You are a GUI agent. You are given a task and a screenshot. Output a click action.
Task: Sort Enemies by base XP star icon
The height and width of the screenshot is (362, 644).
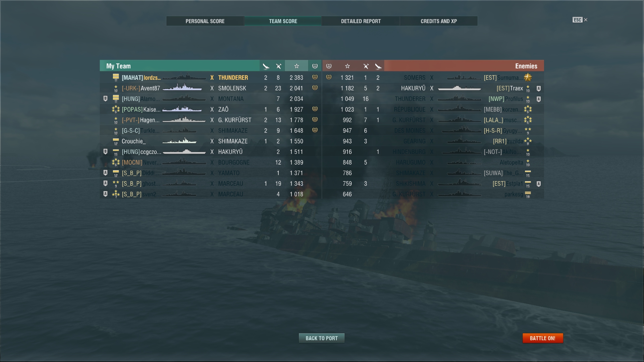coord(347,66)
